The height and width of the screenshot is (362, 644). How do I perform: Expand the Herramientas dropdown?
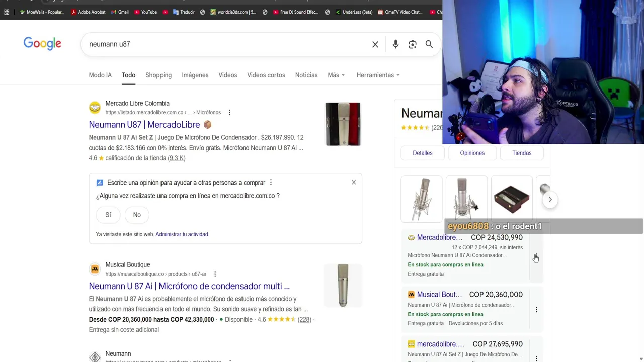378,75
